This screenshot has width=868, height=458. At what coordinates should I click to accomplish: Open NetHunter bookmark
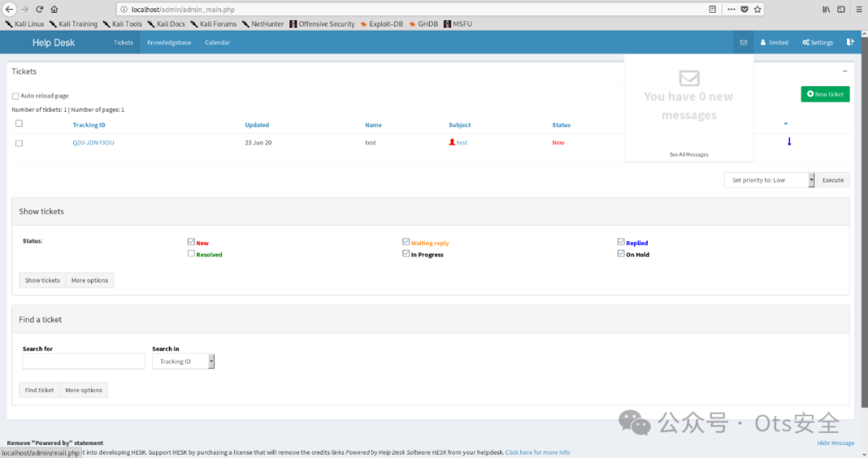pos(263,24)
